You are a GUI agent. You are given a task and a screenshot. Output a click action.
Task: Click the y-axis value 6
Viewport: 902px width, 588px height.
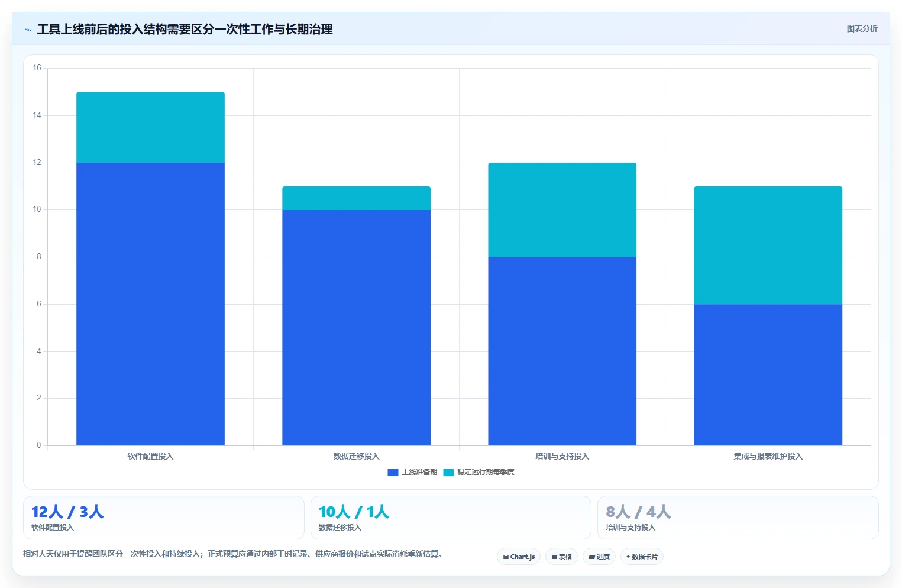39,304
